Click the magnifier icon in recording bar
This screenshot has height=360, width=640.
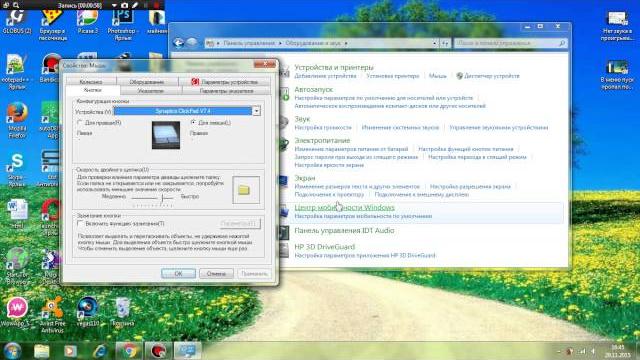click(16, 5)
